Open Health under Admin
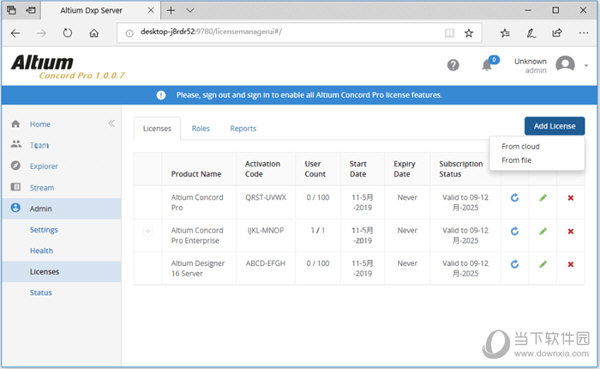This screenshot has height=369, width=600. click(41, 251)
